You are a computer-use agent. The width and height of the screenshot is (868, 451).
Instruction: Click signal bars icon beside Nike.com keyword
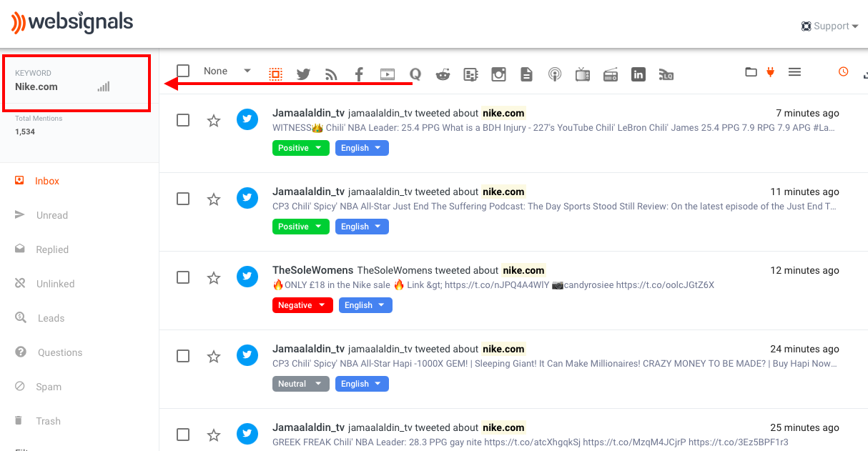[104, 86]
